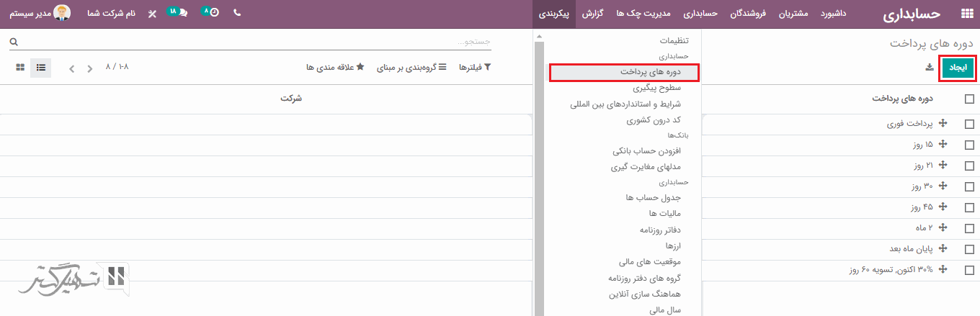Expand the علاقه مندی ها favorites dropdown

335,67
